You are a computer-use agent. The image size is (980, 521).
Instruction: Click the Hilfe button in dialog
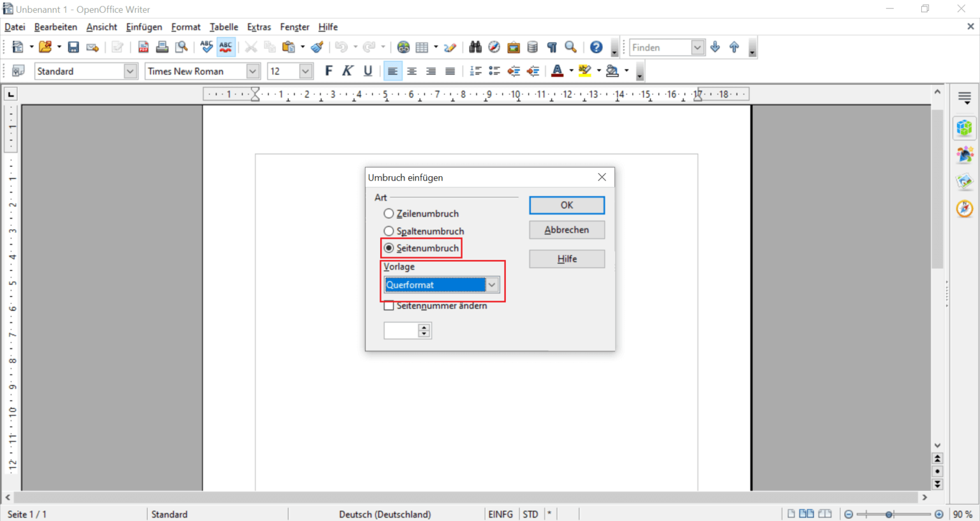point(567,259)
